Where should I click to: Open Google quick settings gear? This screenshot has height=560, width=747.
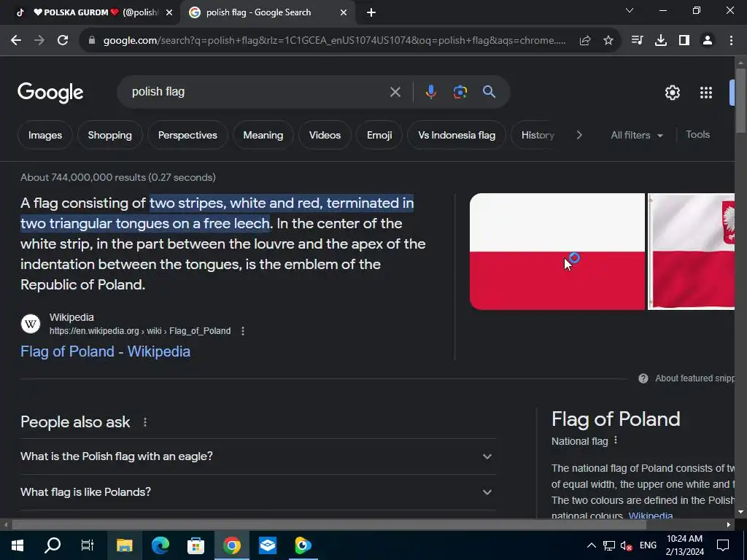click(x=672, y=93)
